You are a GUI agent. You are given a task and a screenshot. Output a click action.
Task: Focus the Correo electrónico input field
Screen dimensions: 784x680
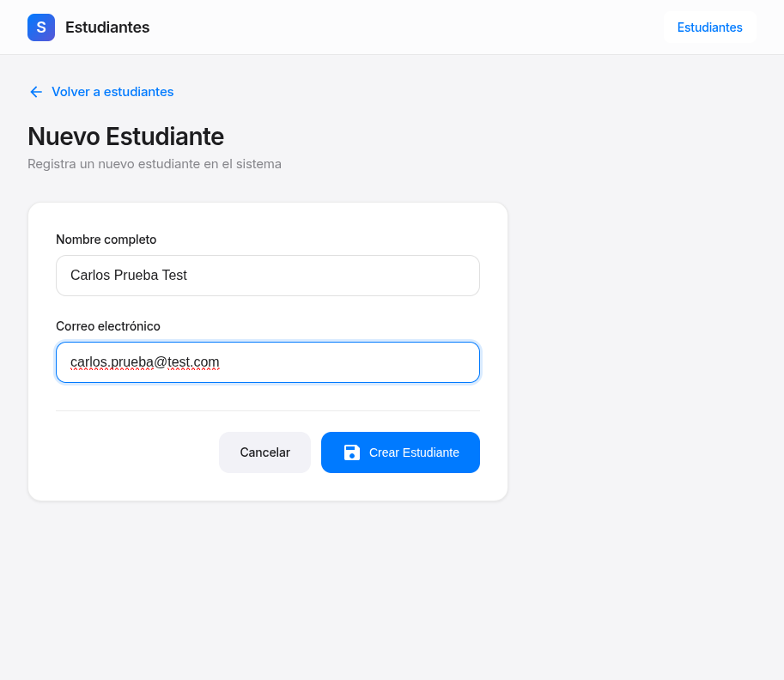[x=343, y=362]
